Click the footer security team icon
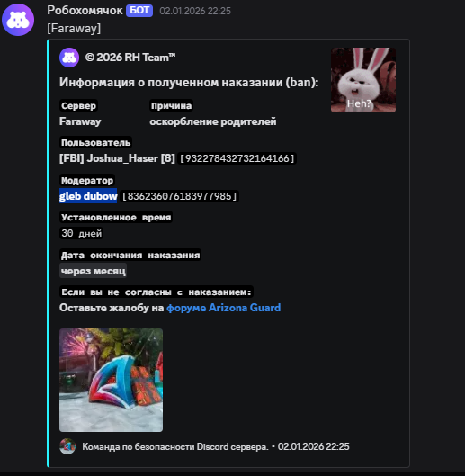Viewport: 465px width, 476px height. pyautogui.click(x=67, y=446)
